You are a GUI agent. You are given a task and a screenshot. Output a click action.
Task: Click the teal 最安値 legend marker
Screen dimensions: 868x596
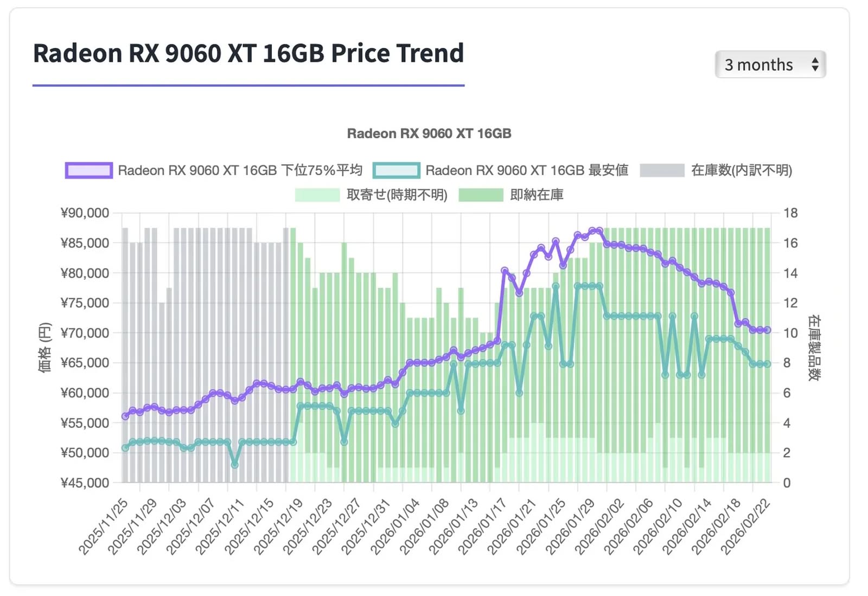coord(397,170)
